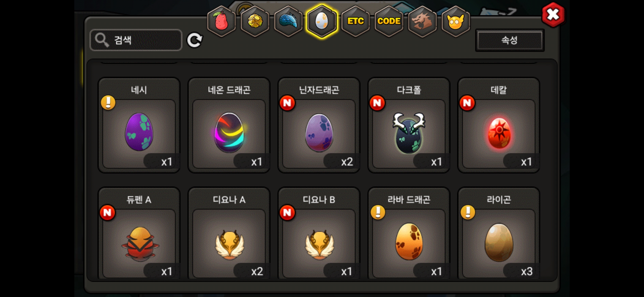
Task: Switch to the blue dragon scale tab
Action: click(288, 21)
